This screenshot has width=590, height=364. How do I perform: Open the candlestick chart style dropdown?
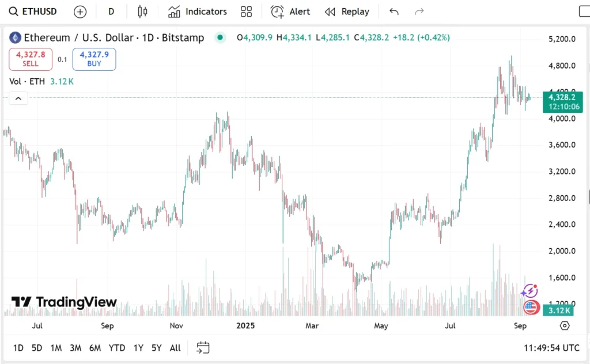click(142, 11)
